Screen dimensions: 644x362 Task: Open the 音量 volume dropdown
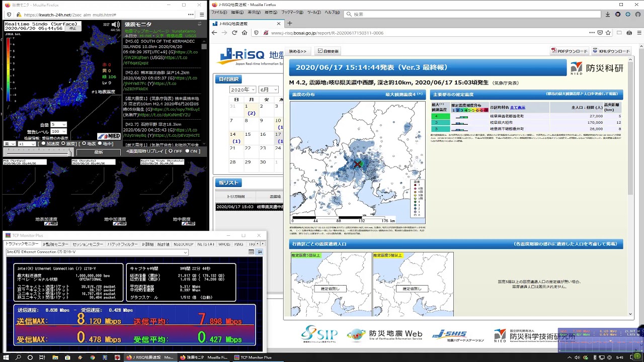pos(58,124)
